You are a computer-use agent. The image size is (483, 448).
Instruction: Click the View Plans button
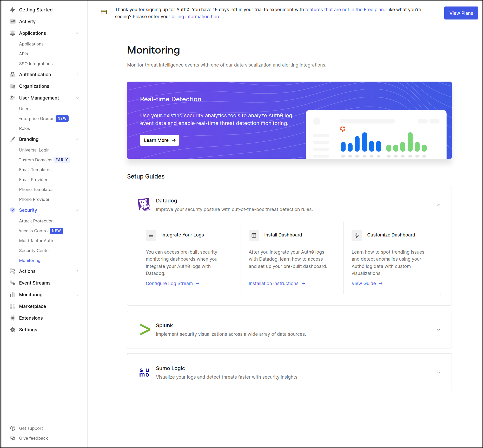[461, 13]
